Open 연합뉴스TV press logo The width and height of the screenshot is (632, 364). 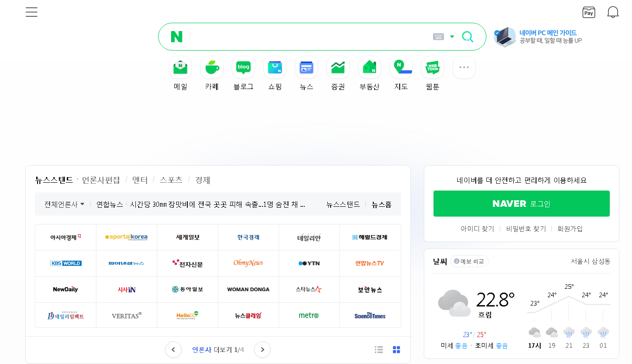tap(370, 263)
